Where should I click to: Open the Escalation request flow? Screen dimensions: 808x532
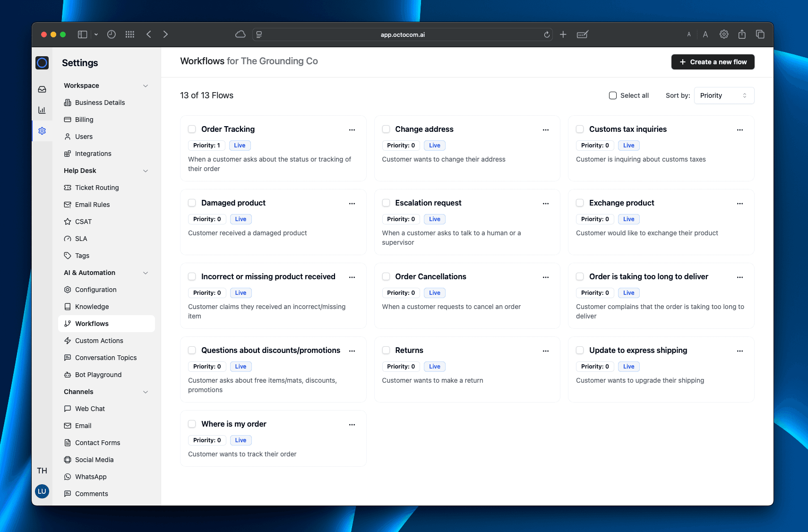(428, 203)
